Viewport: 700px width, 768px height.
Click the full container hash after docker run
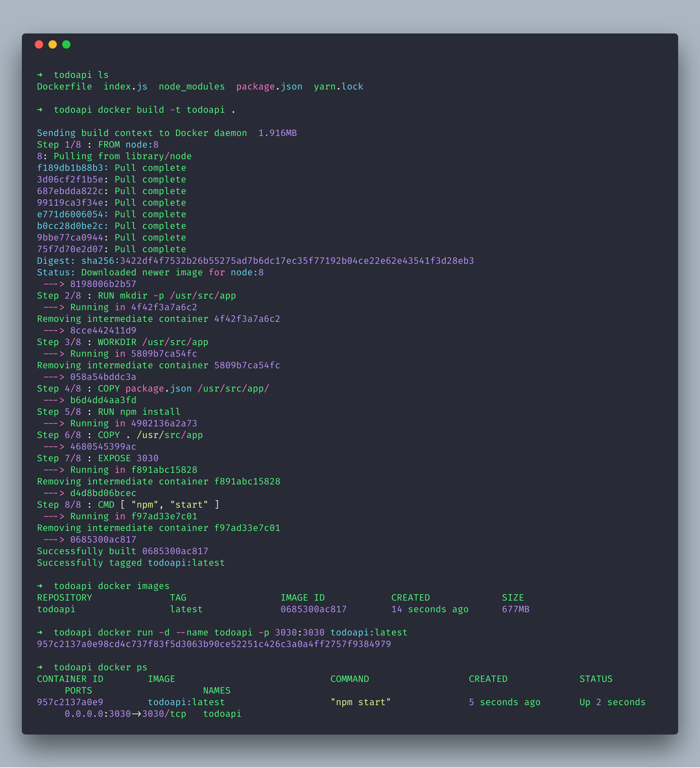[214, 644]
